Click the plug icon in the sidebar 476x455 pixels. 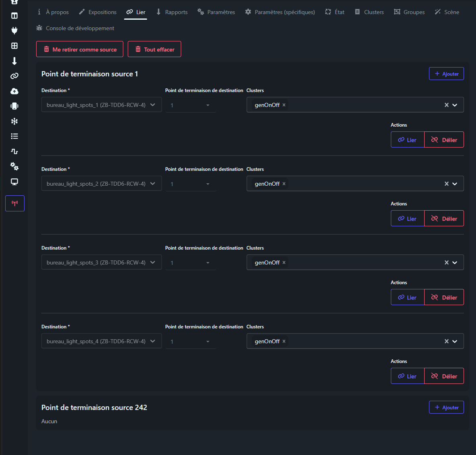[14, 31]
